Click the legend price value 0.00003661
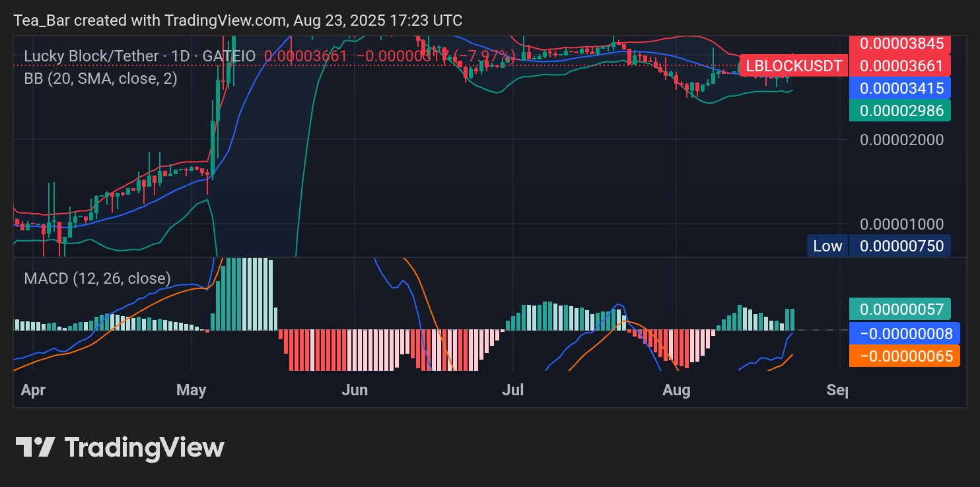The height and width of the screenshot is (487, 980). pyautogui.click(x=305, y=56)
